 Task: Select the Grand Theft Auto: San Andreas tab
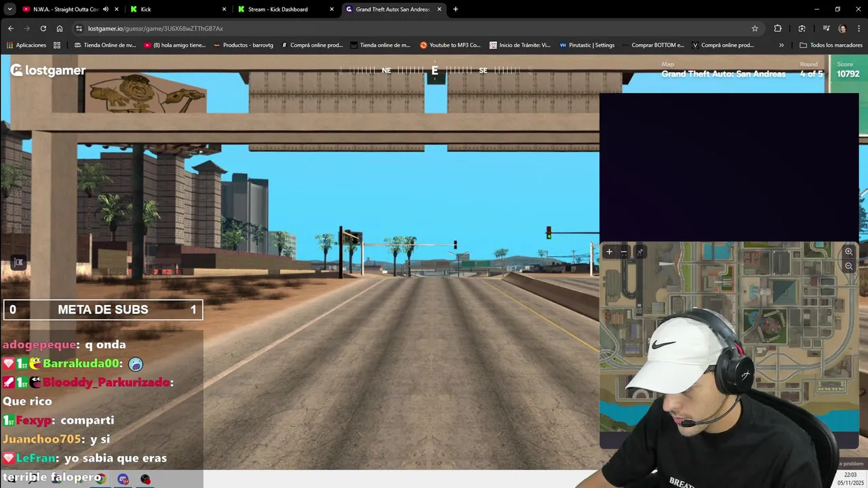392,9
